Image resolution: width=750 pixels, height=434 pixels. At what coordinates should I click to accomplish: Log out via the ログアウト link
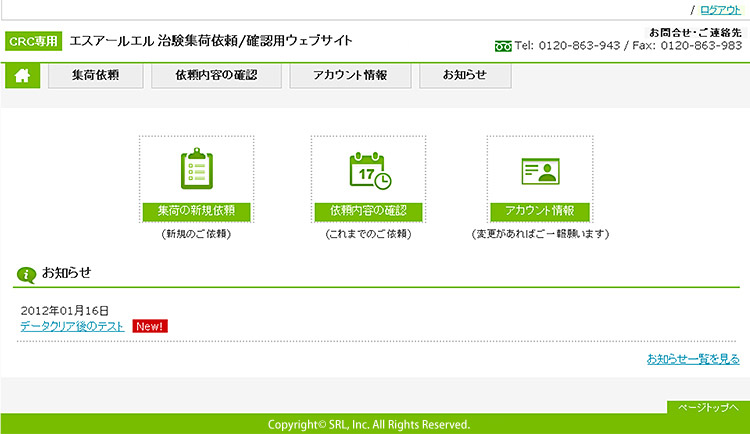[720, 9]
